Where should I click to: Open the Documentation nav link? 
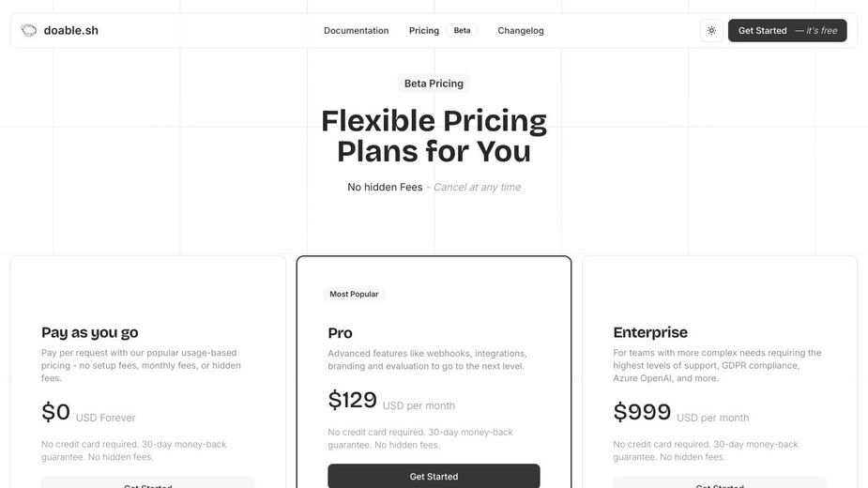(356, 30)
